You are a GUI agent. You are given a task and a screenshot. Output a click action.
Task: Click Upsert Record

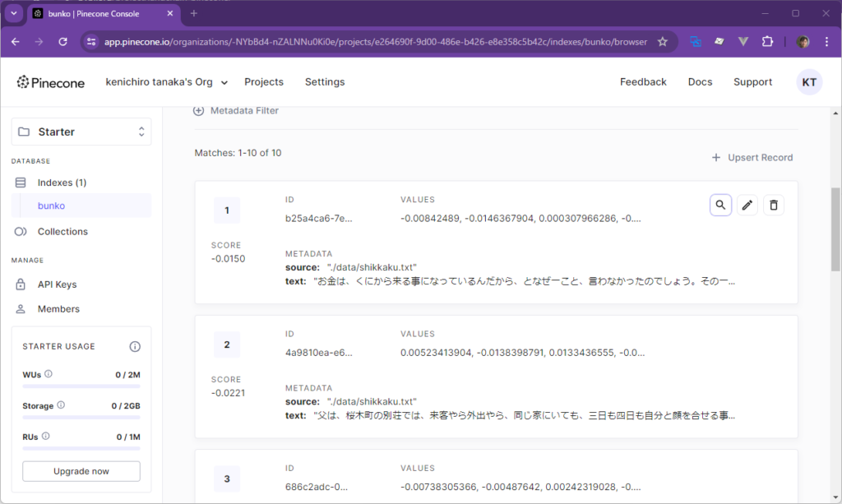coord(752,157)
